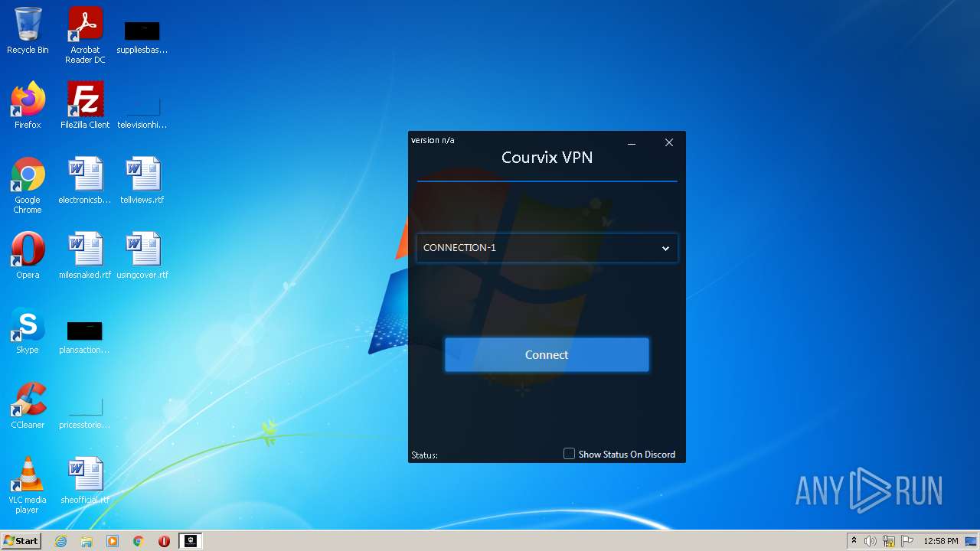Launch Chrome from the taskbar

(x=139, y=541)
